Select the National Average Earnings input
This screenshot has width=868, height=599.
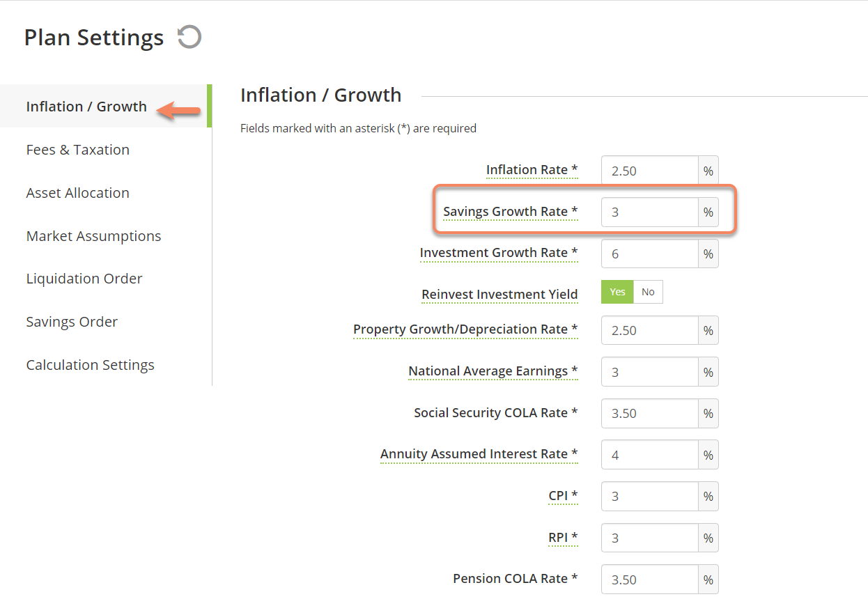(650, 372)
